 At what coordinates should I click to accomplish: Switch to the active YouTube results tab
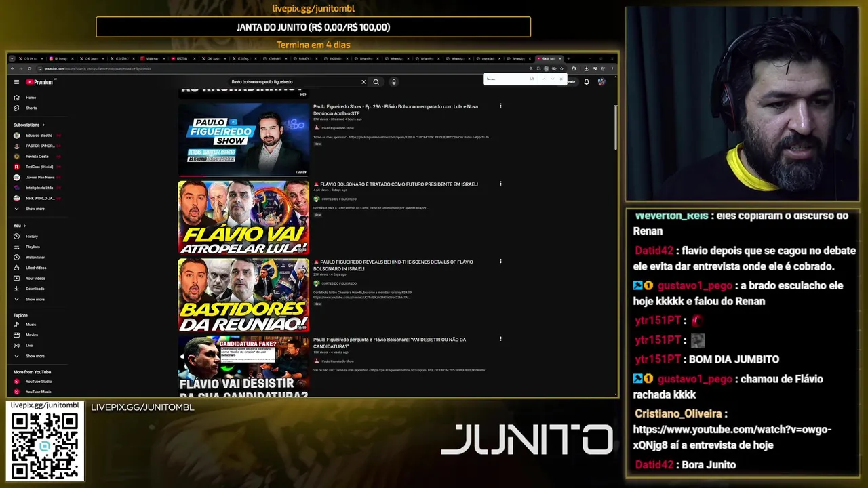point(549,58)
